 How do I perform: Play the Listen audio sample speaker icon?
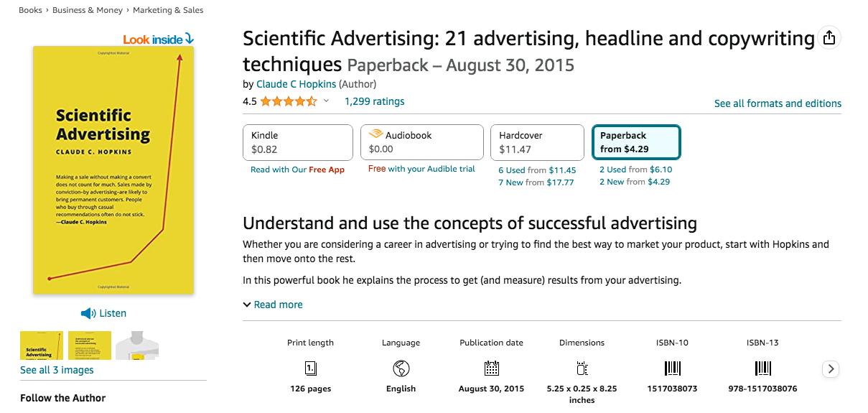pos(88,313)
